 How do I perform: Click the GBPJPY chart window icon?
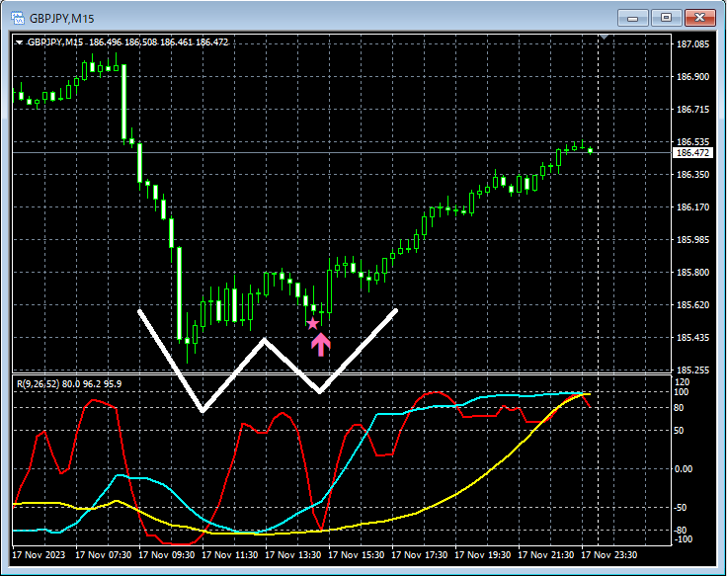[x=18, y=18]
